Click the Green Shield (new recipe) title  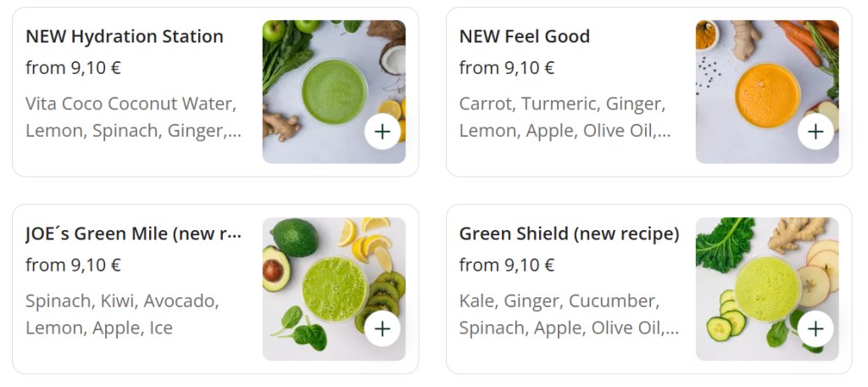tap(569, 233)
